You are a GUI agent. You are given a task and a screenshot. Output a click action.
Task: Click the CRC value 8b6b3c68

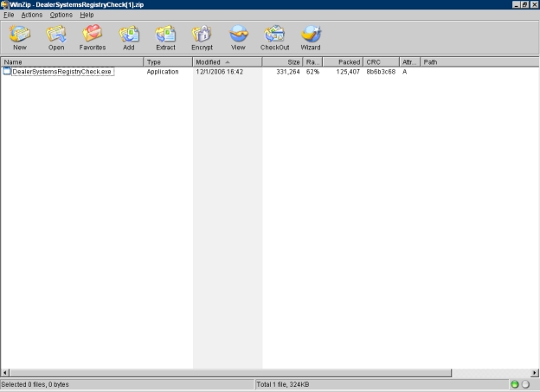(381, 72)
